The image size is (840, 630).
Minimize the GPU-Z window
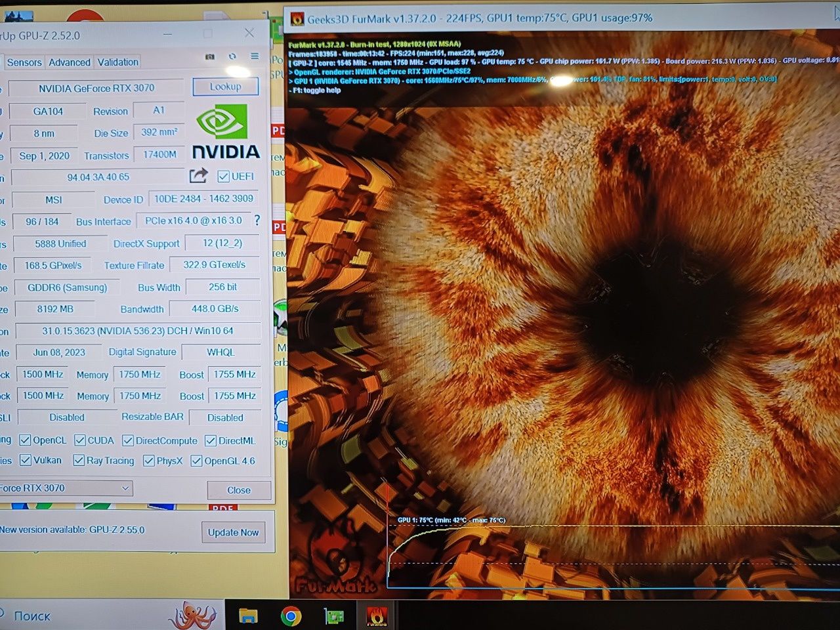point(169,34)
